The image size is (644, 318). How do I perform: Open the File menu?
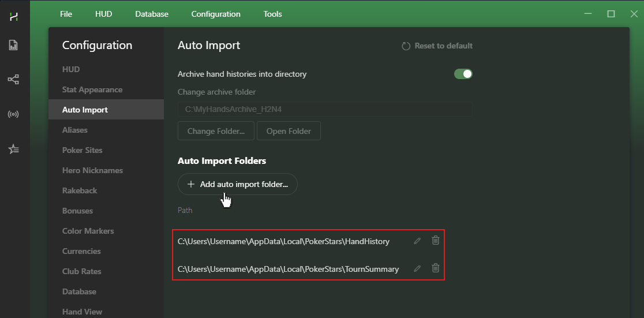66,14
